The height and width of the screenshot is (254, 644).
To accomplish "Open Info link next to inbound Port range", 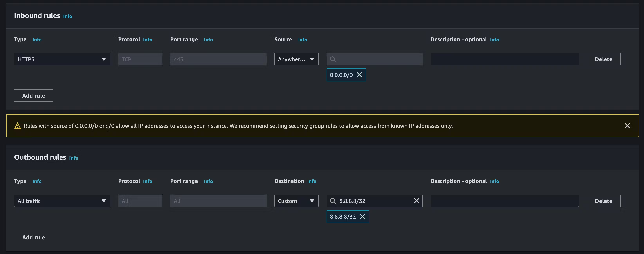I will (x=208, y=40).
